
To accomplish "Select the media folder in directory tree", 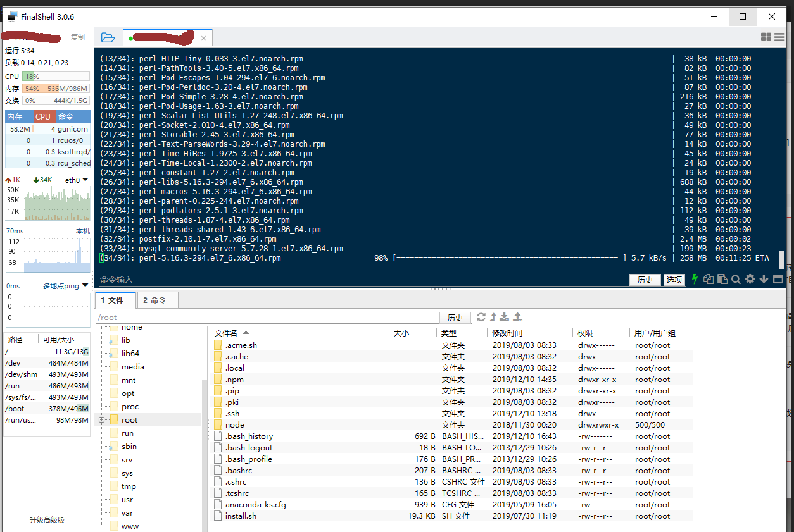I will pos(133,367).
